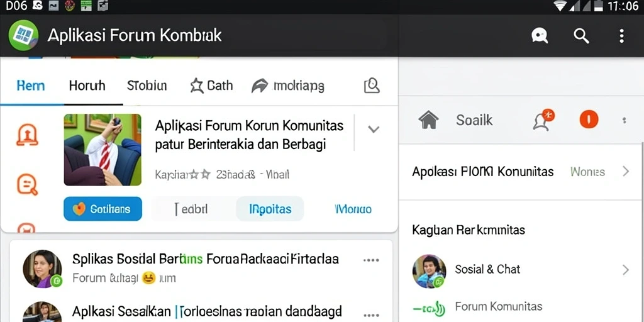Viewport: 644px width, 322px height.
Task: Open avatar of Aplikasi Sosalkan post
Action: (x=42, y=312)
